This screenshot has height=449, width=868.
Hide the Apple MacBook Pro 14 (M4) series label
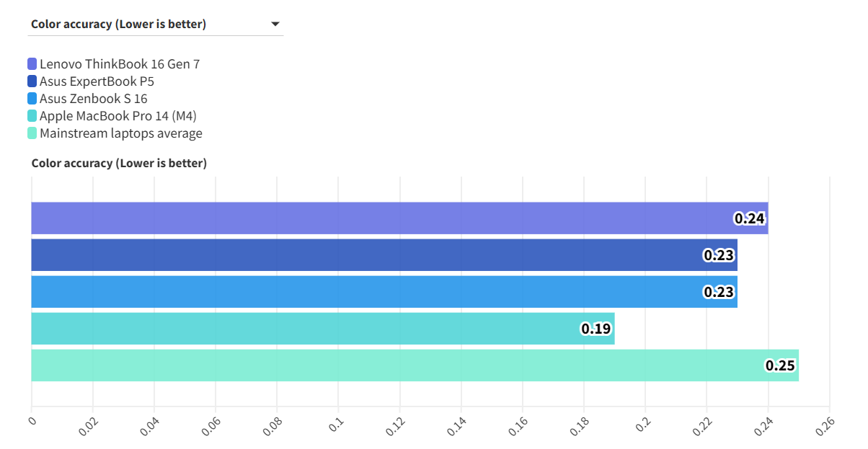point(118,116)
